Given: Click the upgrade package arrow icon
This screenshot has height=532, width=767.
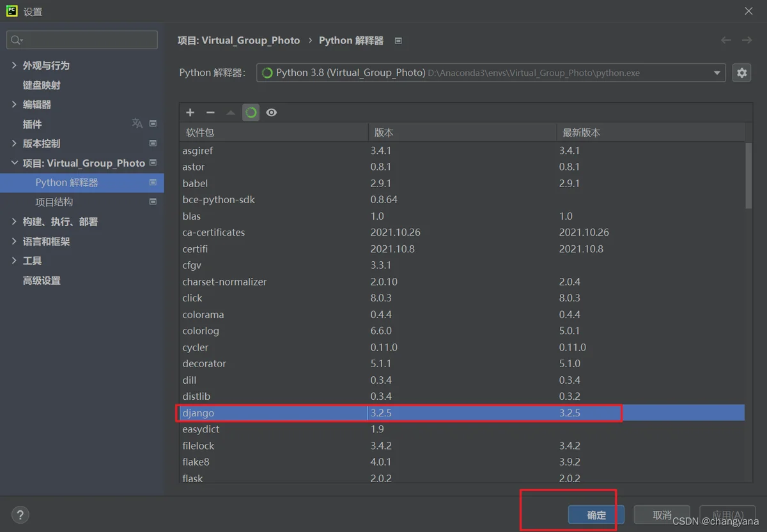Looking at the screenshot, I should (231, 112).
